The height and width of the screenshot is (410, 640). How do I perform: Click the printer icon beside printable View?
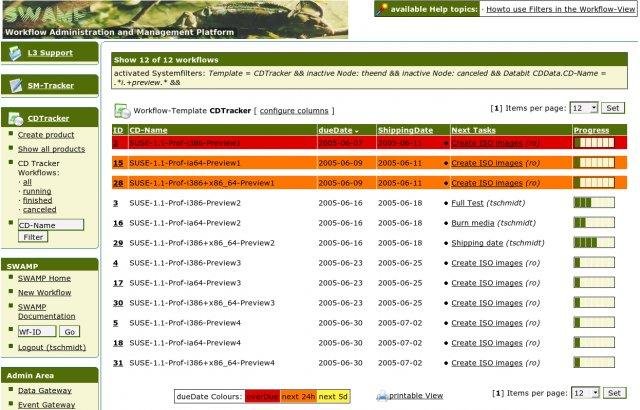[x=382, y=396]
